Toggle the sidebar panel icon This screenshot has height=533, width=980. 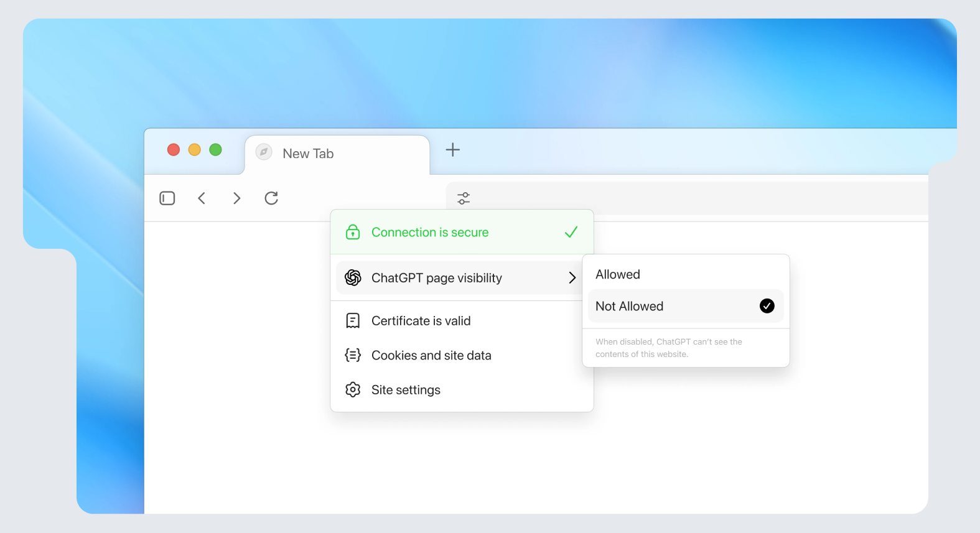coord(167,198)
